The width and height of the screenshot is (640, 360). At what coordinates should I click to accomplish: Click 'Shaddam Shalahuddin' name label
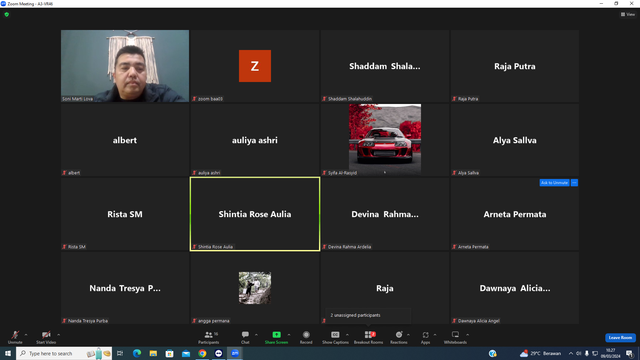point(350,99)
